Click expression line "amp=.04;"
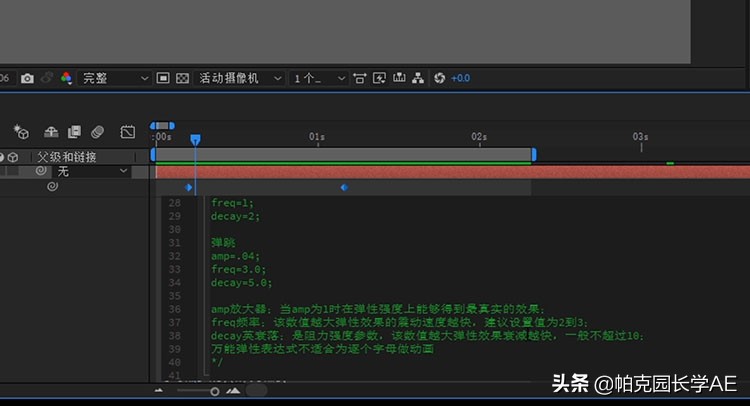Image resolution: width=750 pixels, height=406 pixels. pyautogui.click(x=235, y=256)
